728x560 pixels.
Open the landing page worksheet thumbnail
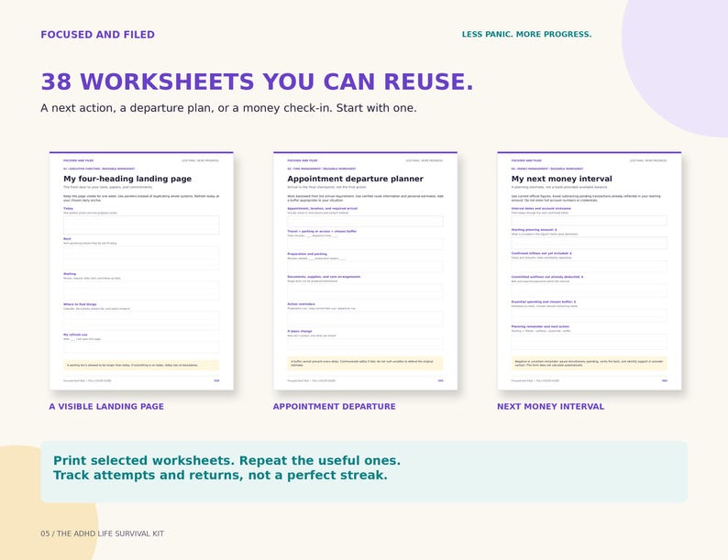click(141, 271)
